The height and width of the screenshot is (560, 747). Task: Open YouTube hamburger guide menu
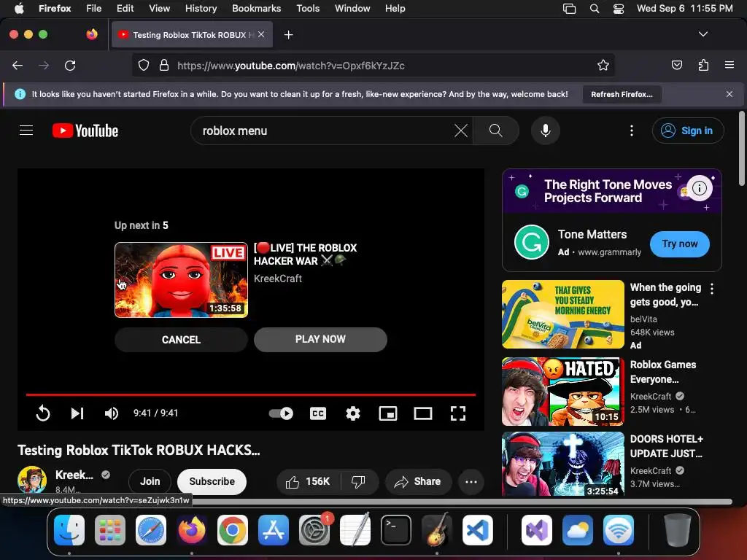click(26, 131)
